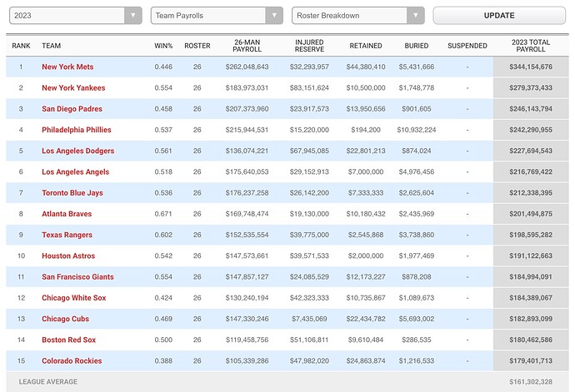Select Phillies buried $10,932,224
This screenshot has height=392, width=575.
point(416,130)
